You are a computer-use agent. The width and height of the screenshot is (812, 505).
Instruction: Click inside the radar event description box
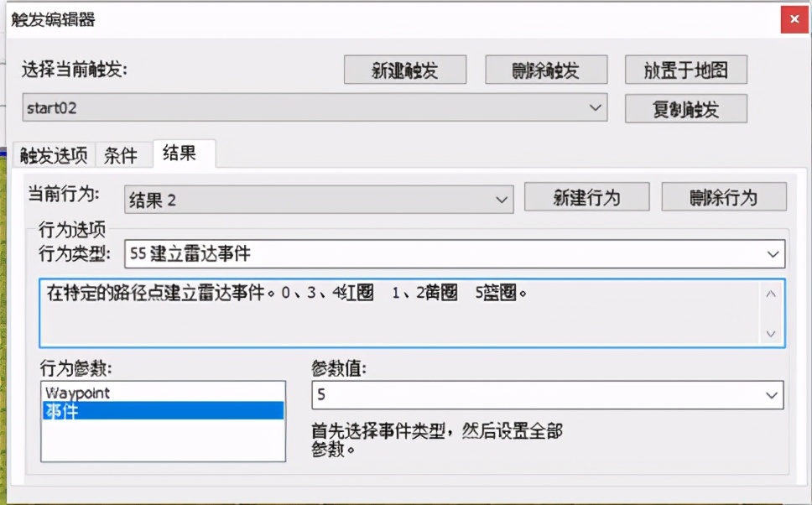point(377,313)
